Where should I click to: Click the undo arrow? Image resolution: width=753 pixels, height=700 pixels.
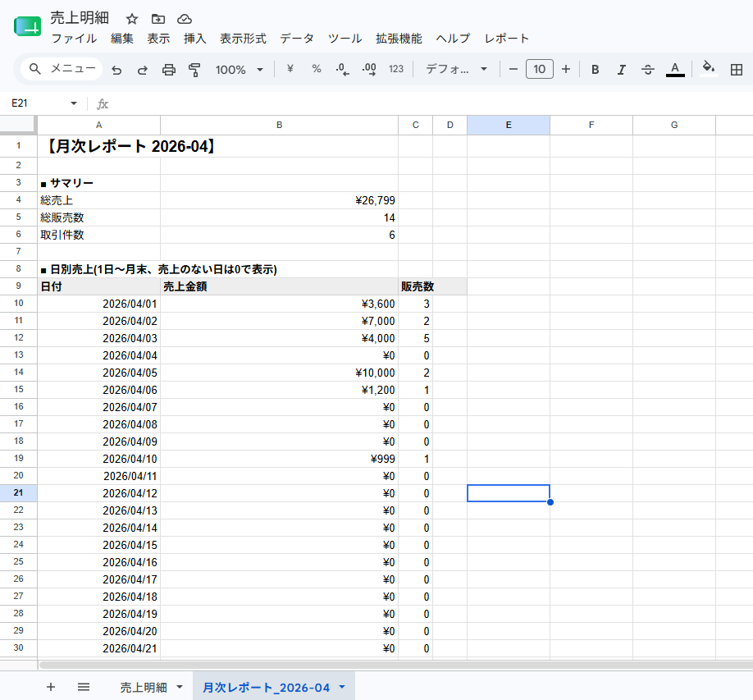(x=116, y=70)
